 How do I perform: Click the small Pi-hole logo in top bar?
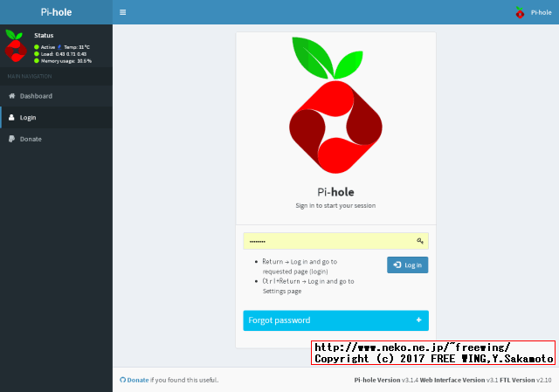pos(521,13)
